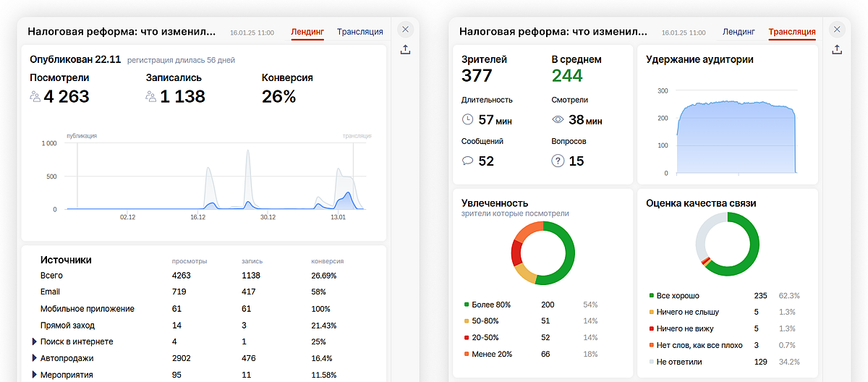Expand the Автопродажи source row
The height and width of the screenshot is (382, 868).
[34, 358]
